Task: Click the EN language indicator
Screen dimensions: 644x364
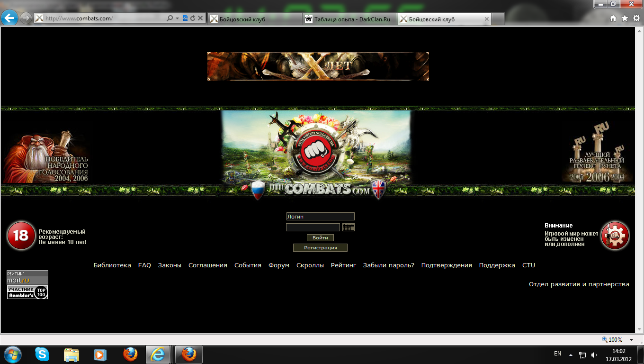Action: (557, 354)
